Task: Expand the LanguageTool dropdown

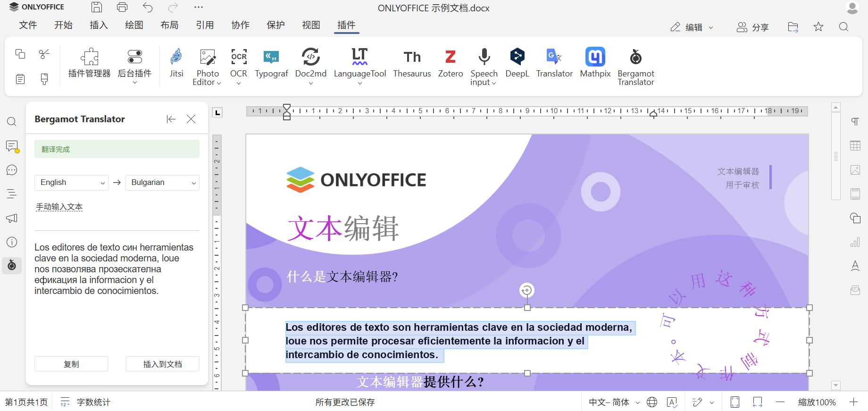Action: [360, 83]
